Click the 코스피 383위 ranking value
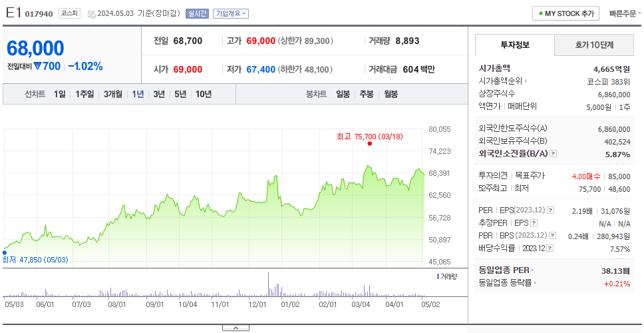 tap(609, 81)
